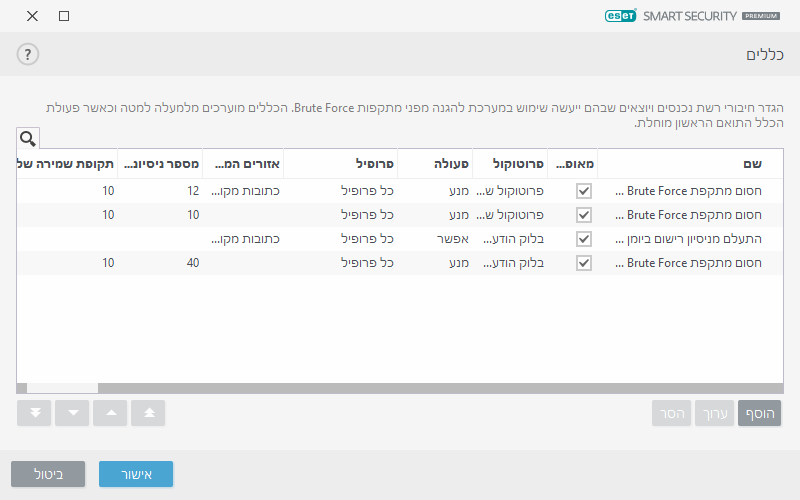Select the התעלם מניסיון רישום ביומן rule

(x=688, y=239)
